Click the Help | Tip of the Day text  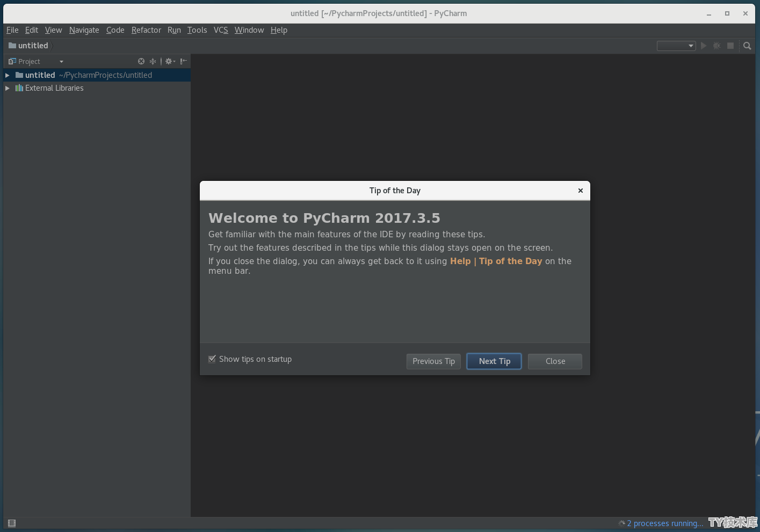pyautogui.click(x=496, y=261)
